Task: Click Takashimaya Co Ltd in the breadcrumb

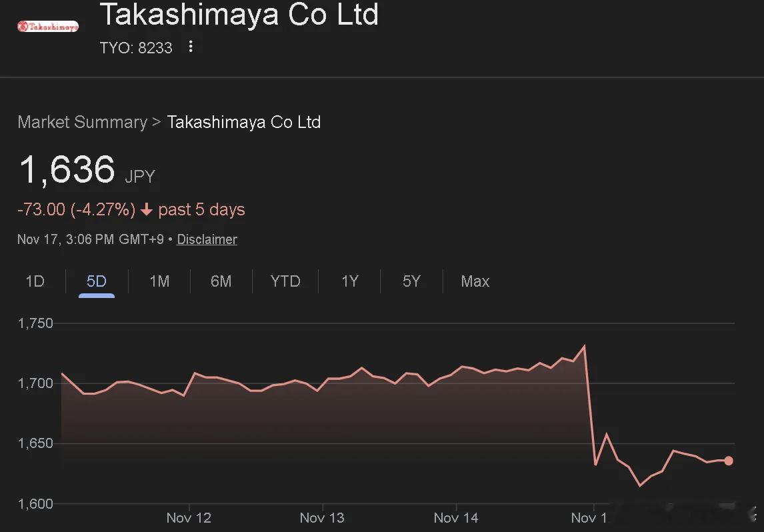Action: tap(243, 122)
